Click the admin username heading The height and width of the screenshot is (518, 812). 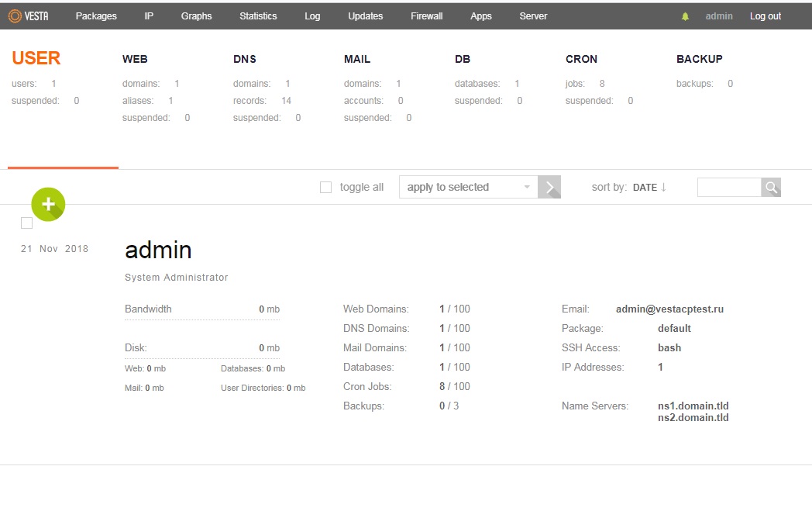point(158,250)
